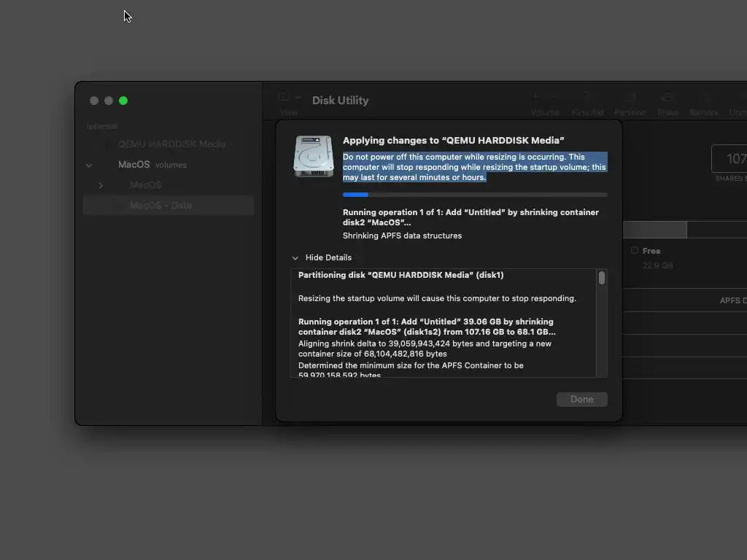Open the View options chevron dropdown
The image size is (747, 560).
click(298, 97)
